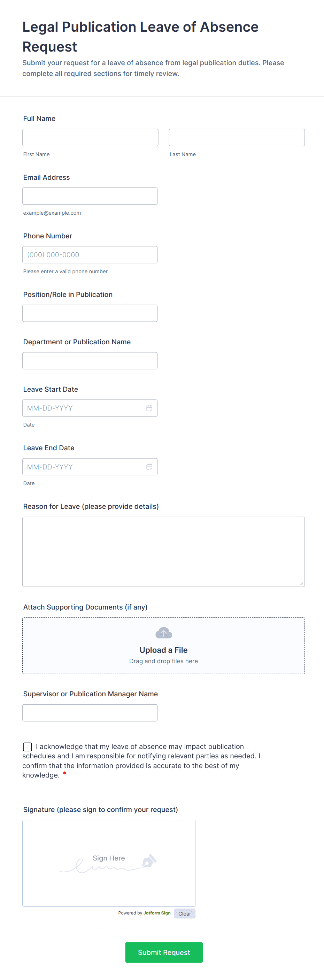Focus the Last Name field
The image size is (324, 980).
pos(237,137)
